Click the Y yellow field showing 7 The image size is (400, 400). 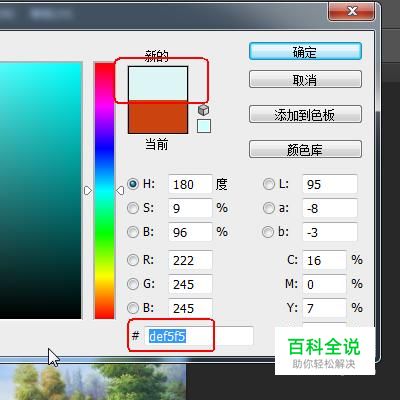coord(324,308)
